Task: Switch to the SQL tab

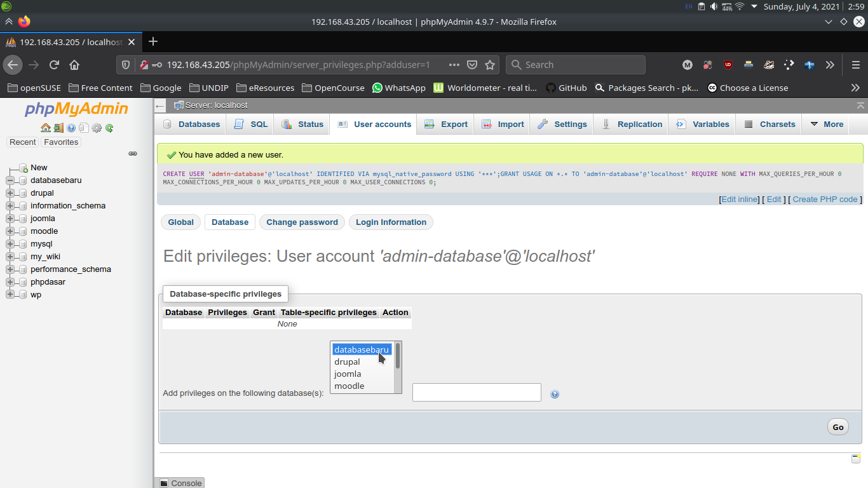Action: (x=251, y=125)
